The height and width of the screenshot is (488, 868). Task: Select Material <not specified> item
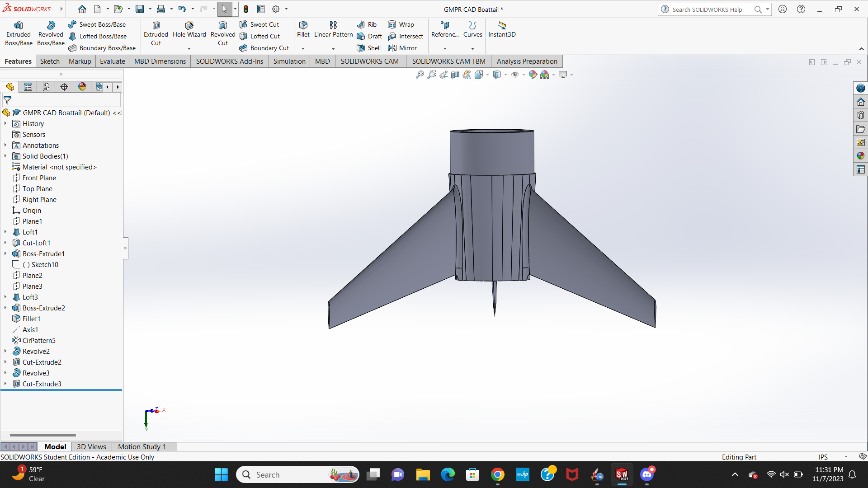point(59,167)
